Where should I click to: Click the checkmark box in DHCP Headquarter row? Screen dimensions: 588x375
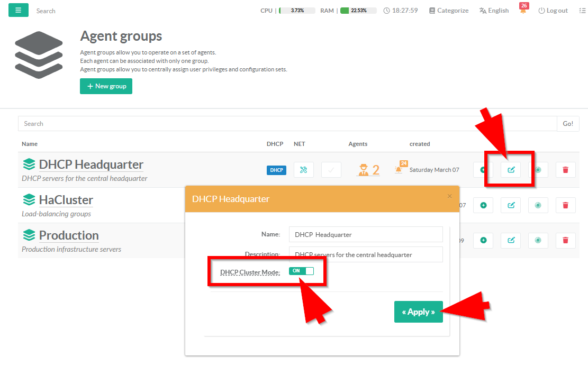331,170
